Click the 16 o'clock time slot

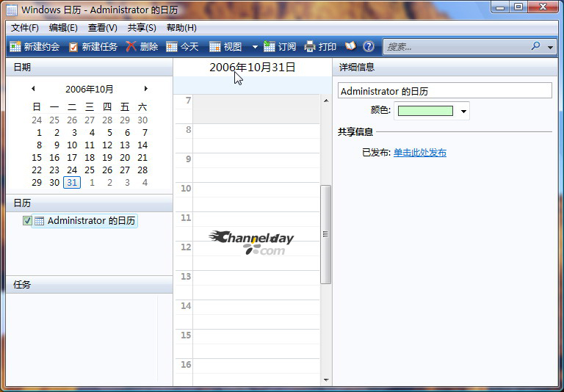pyautogui.click(x=256, y=372)
